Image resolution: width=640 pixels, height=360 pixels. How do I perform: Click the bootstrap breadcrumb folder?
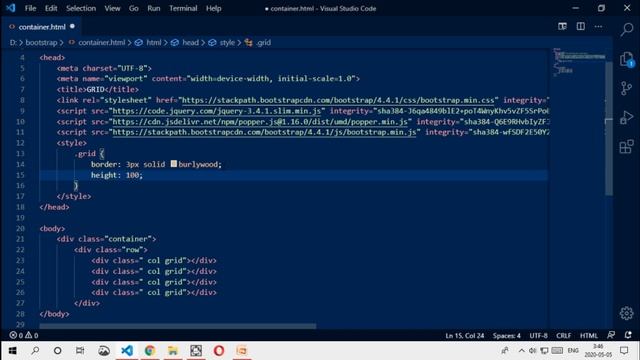point(41,42)
